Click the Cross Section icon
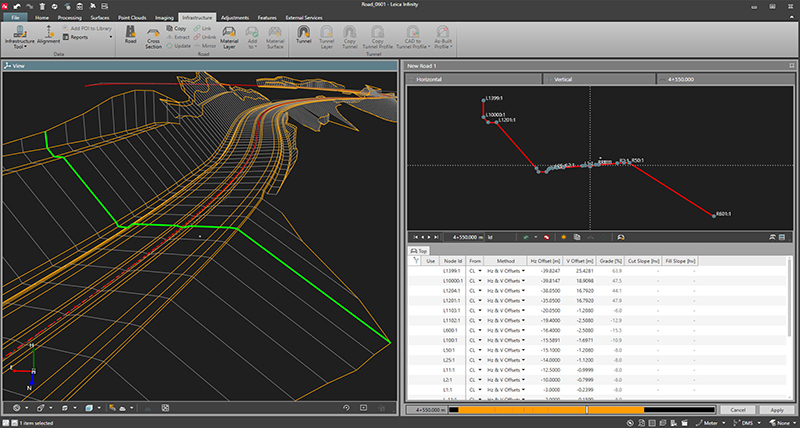This screenshot has height=428, width=800. point(153,39)
